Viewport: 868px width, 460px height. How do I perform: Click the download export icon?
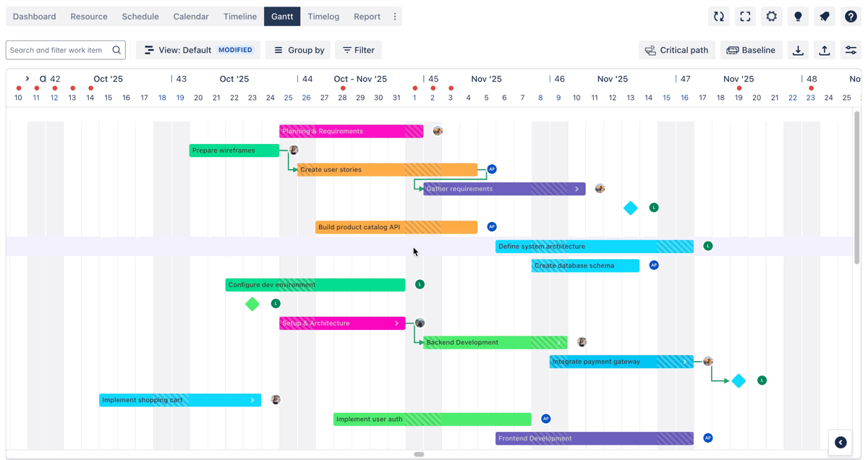(798, 50)
